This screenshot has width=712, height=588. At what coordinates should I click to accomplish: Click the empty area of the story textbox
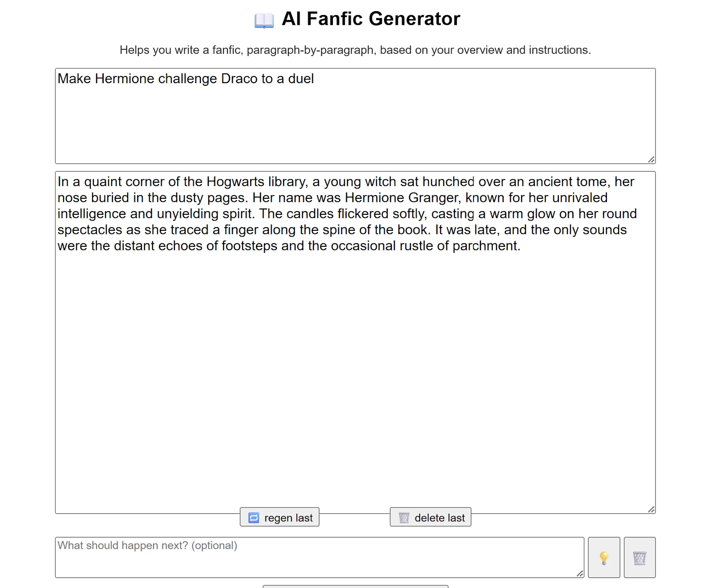click(x=355, y=378)
